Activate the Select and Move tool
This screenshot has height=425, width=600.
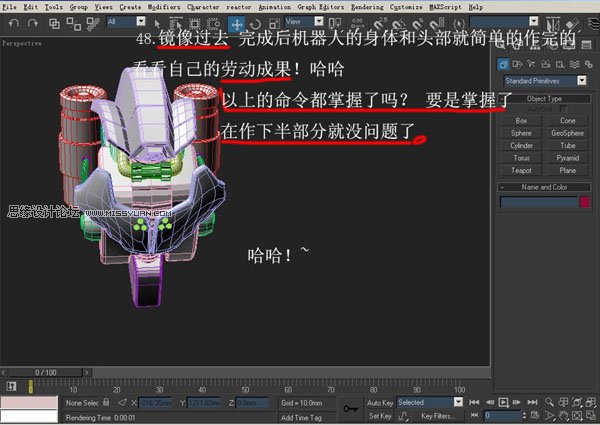(237, 24)
